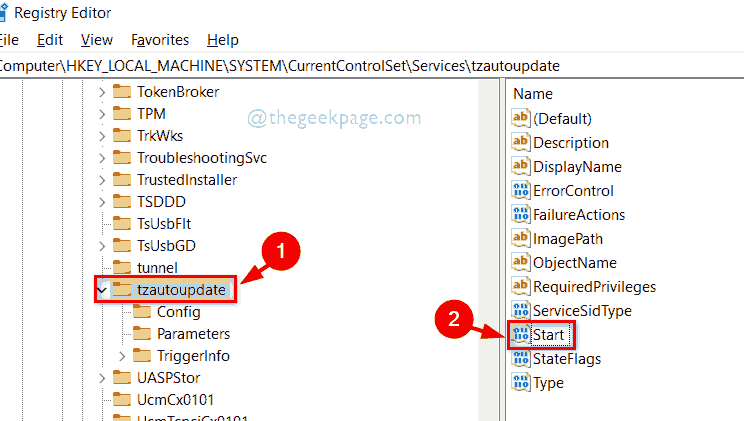
Task: Click the FailureActions binary value icon
Action: [520, 214]
